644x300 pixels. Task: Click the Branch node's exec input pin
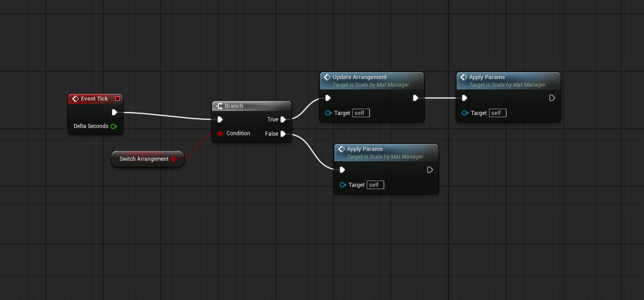pyautogui.click(x=220, y=119)
